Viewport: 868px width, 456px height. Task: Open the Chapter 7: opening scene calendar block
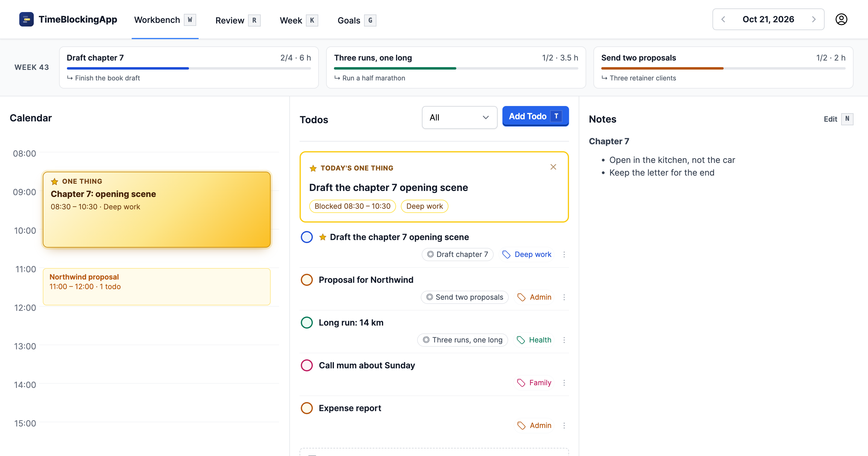click(x=157, y=210)
